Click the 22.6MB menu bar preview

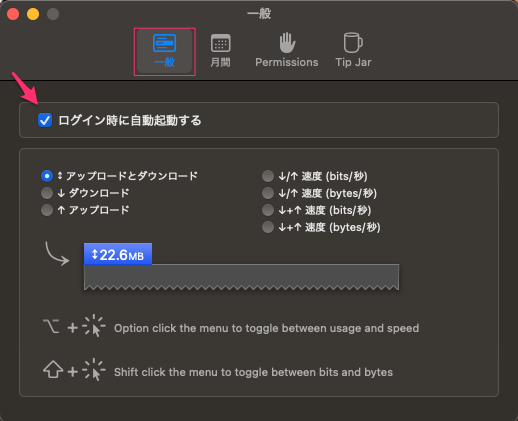click(118, 254)
